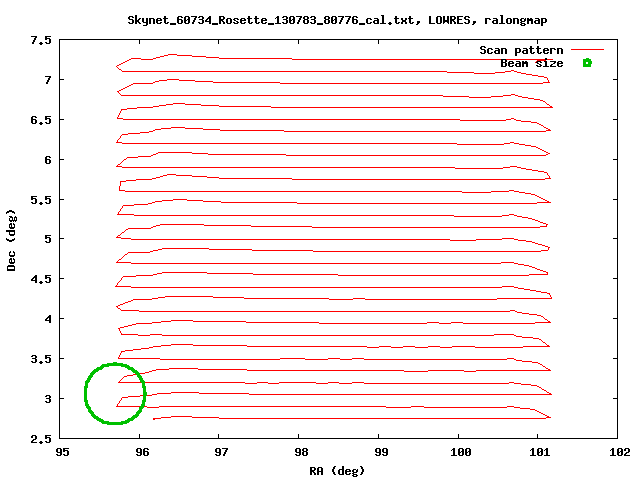Image resolution: width=640 pixels, height=480 pixels.
Task: Click the x-axis tick label 97
Action: (221, 452)
